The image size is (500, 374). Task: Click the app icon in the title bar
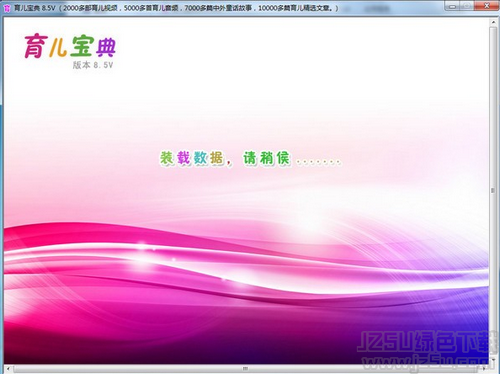pos(7,8)
